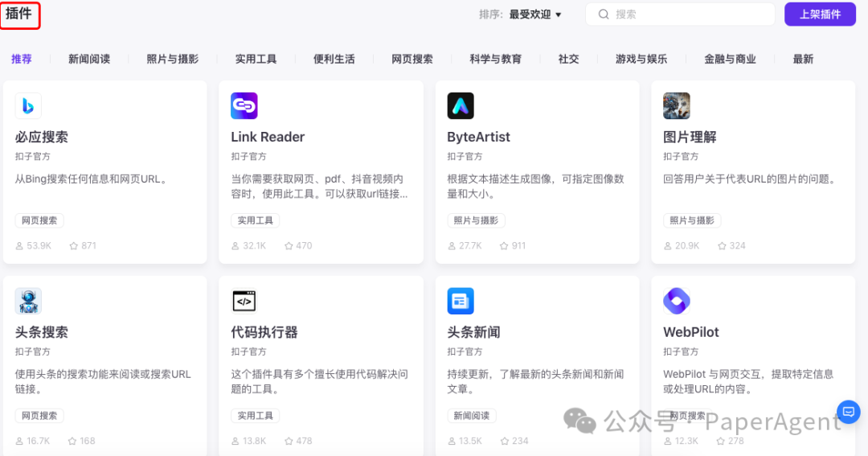Open the 图片理解 plugin title

click(690, 137)
